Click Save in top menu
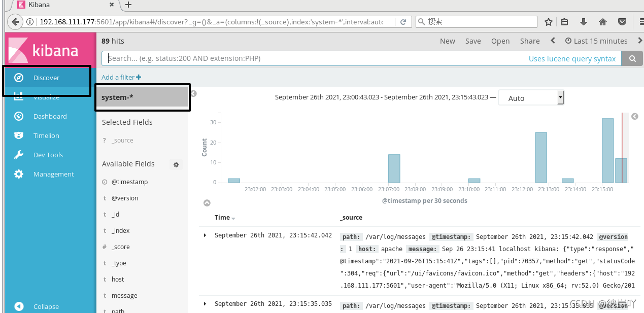 click(473, 41)
